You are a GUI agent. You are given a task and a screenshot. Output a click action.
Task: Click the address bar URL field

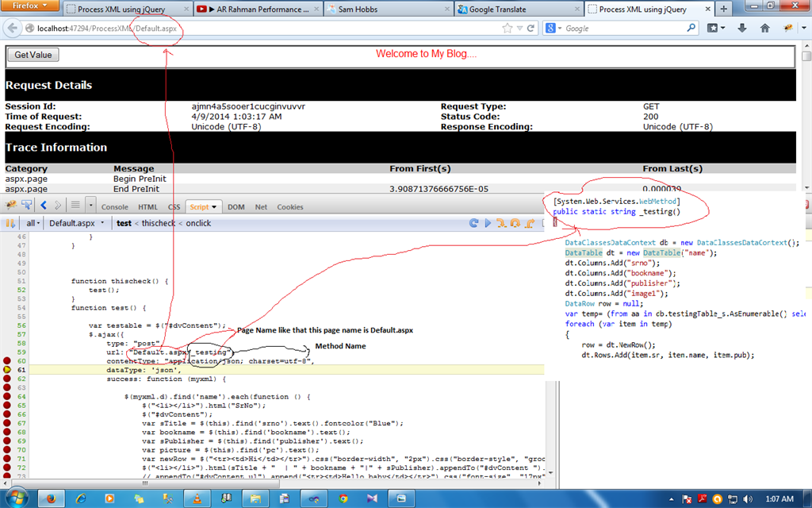point(264,28)
